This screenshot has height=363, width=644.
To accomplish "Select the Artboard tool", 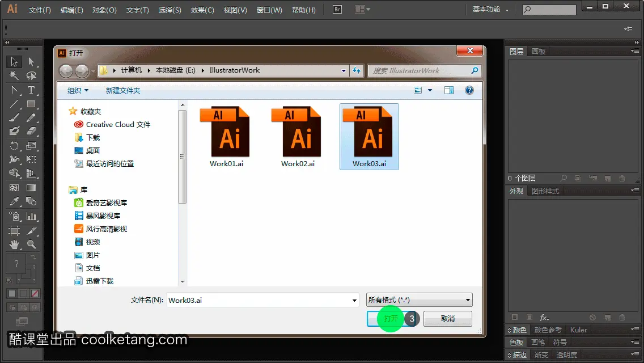I will click(x=14, y=230).
